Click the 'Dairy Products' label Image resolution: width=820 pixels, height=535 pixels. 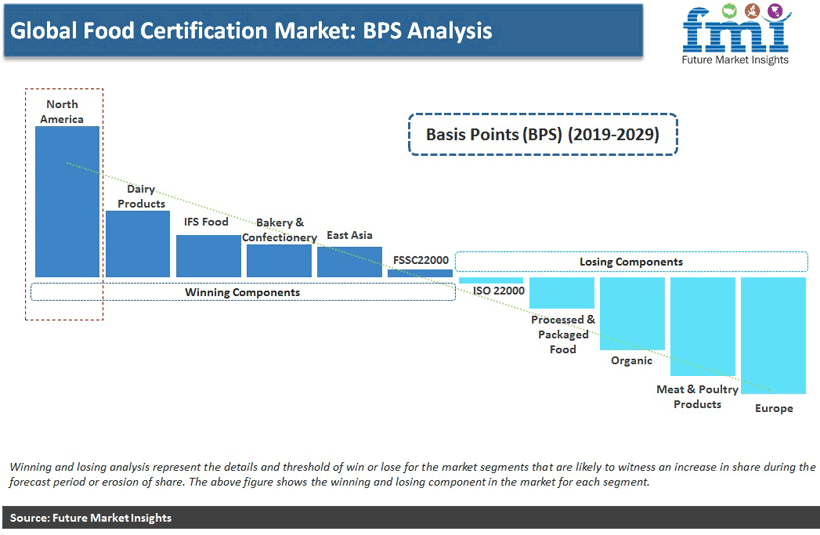pos(141,196)
